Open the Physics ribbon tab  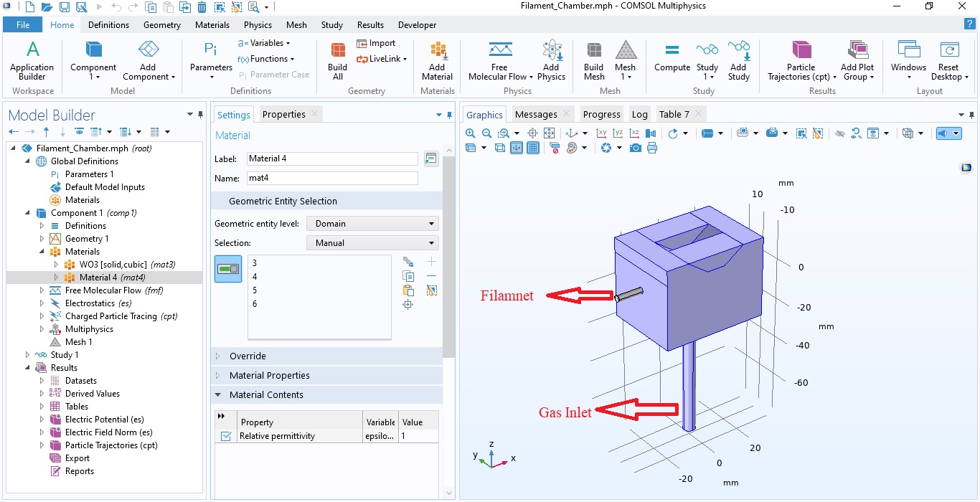click(x=258, y=25)
